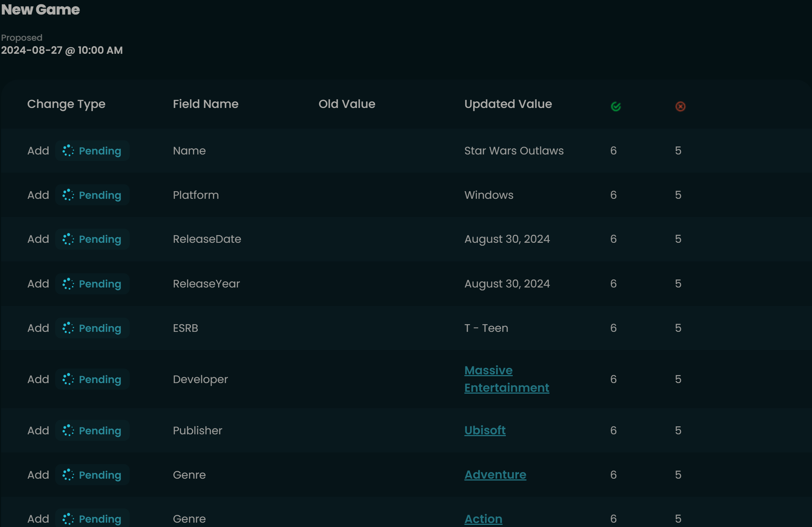
Task: Click the Pending spinner icon in ReleaseDate row
Action: [x=68, y=239]
